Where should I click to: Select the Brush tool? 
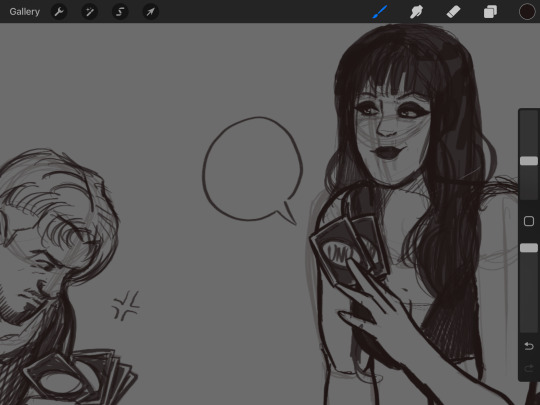coord(380,12)
